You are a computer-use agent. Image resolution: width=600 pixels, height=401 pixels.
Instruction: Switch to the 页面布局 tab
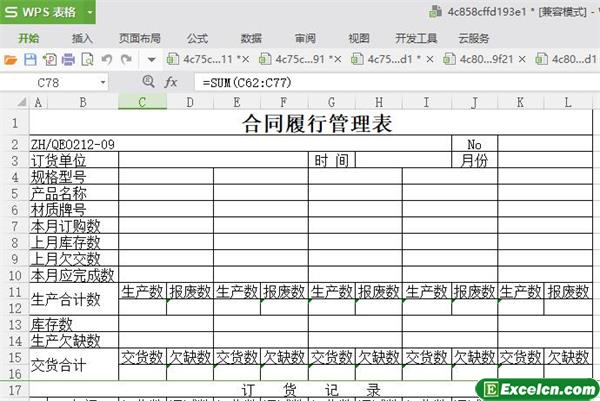click(140, 38)
